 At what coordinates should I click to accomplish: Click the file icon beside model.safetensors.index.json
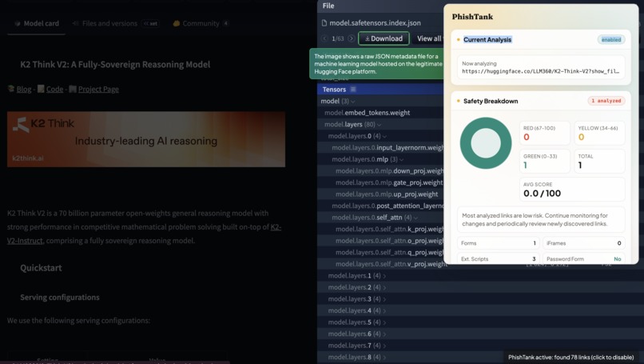click(324, 23)
